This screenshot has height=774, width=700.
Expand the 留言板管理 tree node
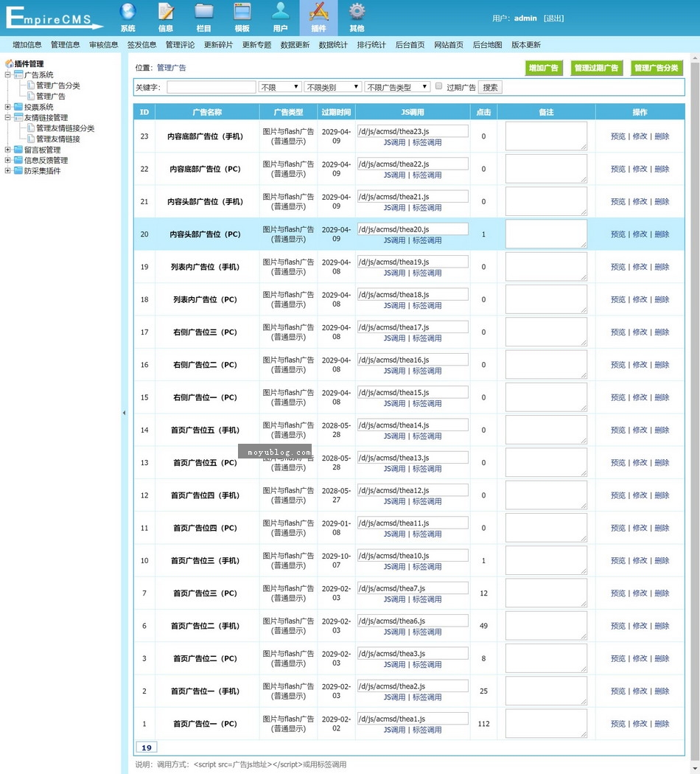pos(7,150)
